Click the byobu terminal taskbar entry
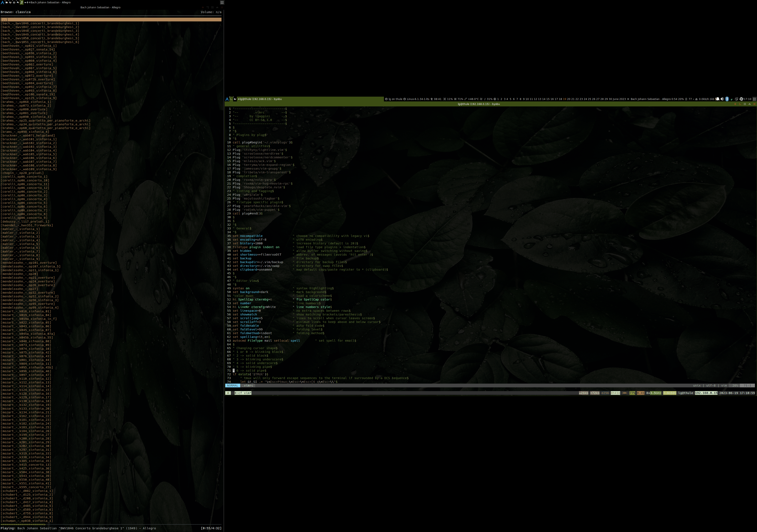757x532 pixels. coord(260,99)
